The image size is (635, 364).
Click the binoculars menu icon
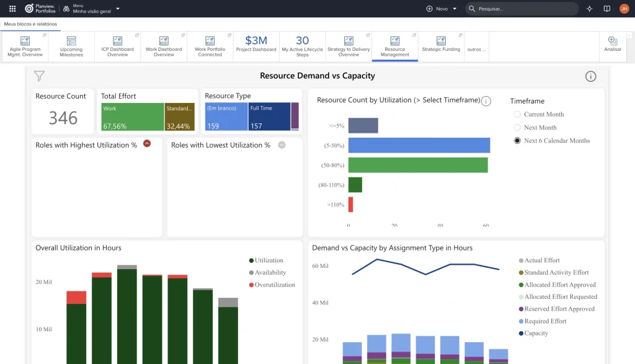point(66,9)
